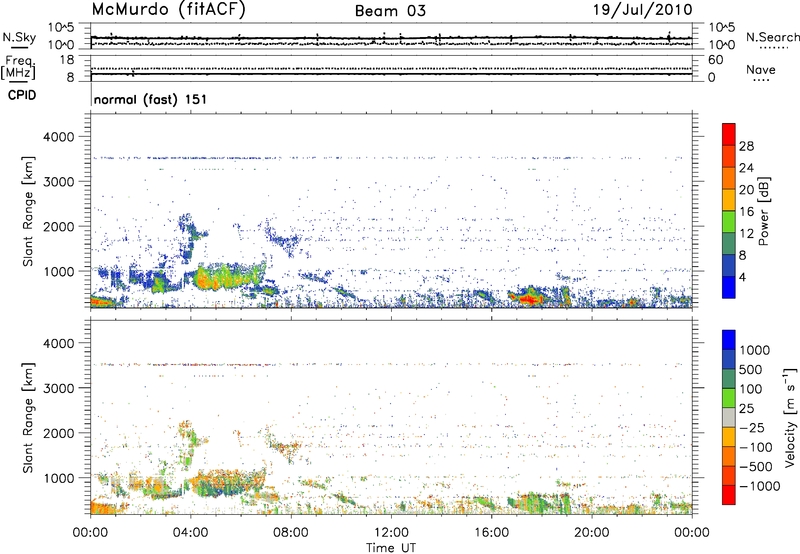Click the blue bottom power colorbar segment
The width and height of the screenshot is (800, 554).
(x=729, y=287)
